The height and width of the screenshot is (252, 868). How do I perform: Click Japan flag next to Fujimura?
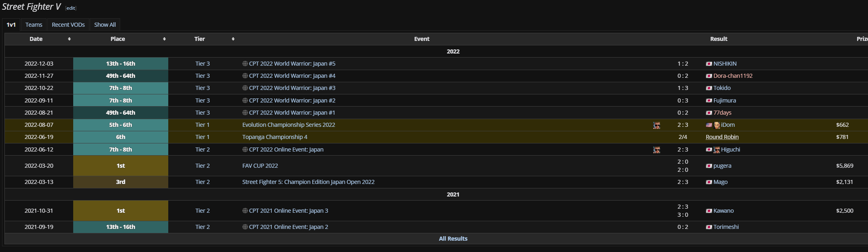(x=709, y=100)
